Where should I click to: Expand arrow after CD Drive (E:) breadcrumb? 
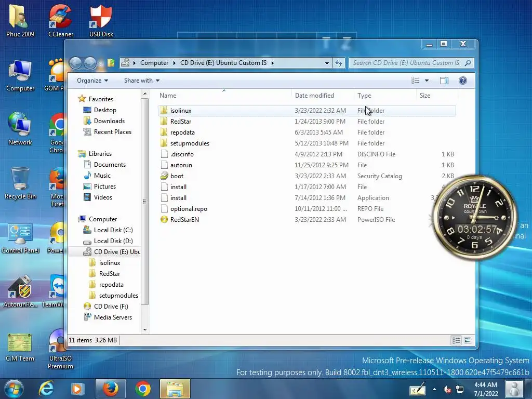[x=272, y=63]
